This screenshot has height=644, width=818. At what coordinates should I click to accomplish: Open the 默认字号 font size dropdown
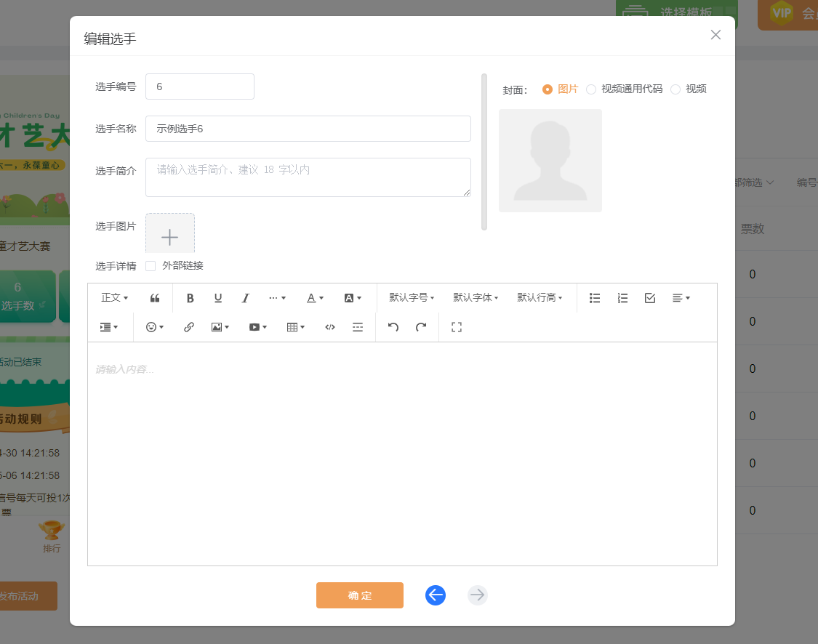click(x=412, y=298)
